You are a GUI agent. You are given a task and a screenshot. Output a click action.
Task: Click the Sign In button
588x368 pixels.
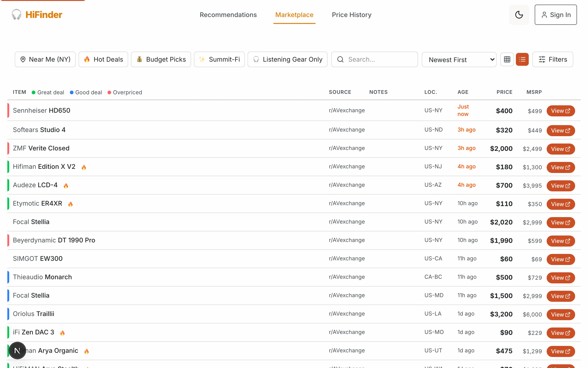click(x=556, y=14)
